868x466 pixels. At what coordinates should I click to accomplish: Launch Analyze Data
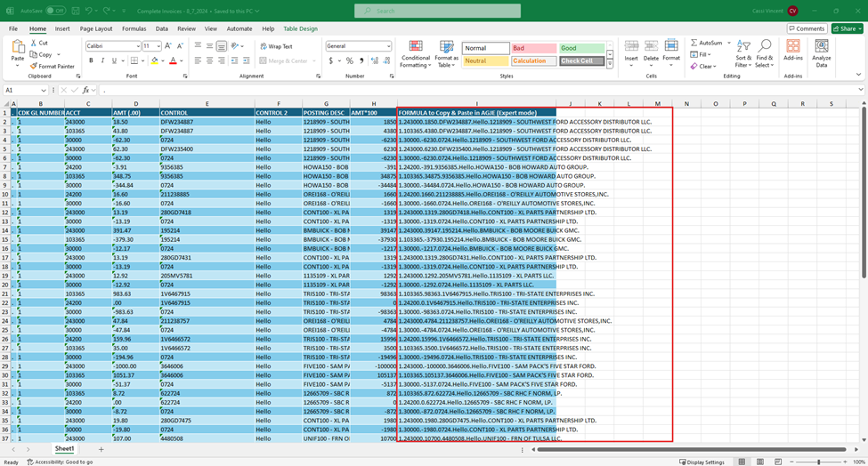click(822, 53)
